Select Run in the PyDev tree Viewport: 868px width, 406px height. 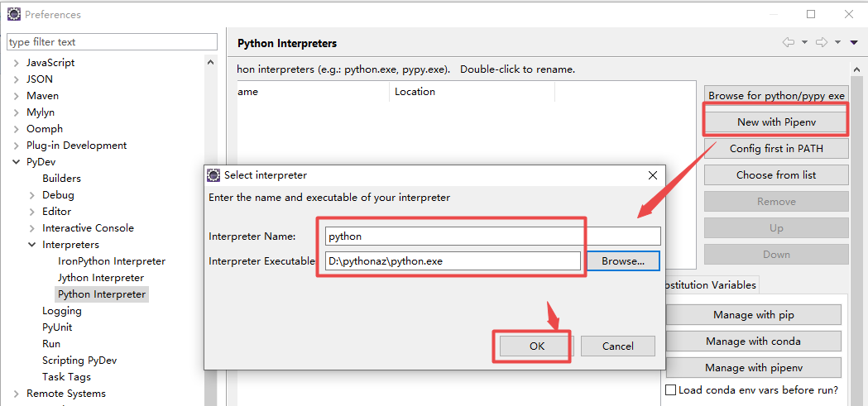click(51, 344)
